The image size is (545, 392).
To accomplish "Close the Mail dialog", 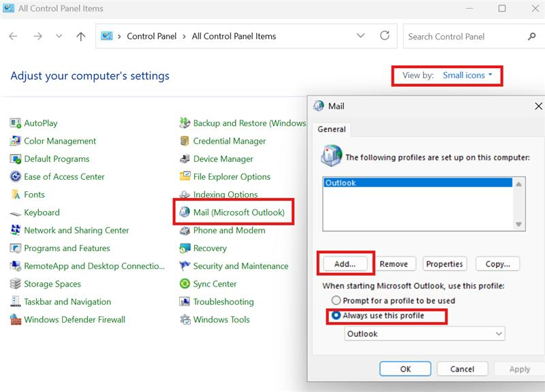I will click(538, 106).
